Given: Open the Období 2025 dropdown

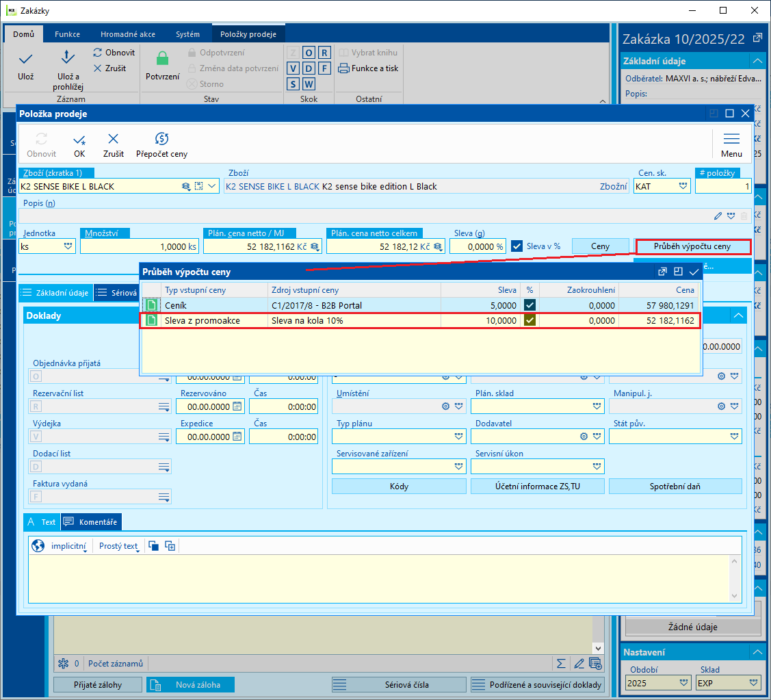Looking at the screenshot, I should pyautogui.click(x=683, y=683).
